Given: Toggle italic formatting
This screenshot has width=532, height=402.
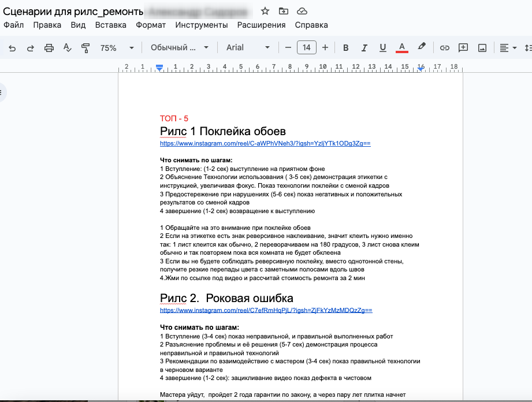Looking at the screenshot, I should [364, 48].
